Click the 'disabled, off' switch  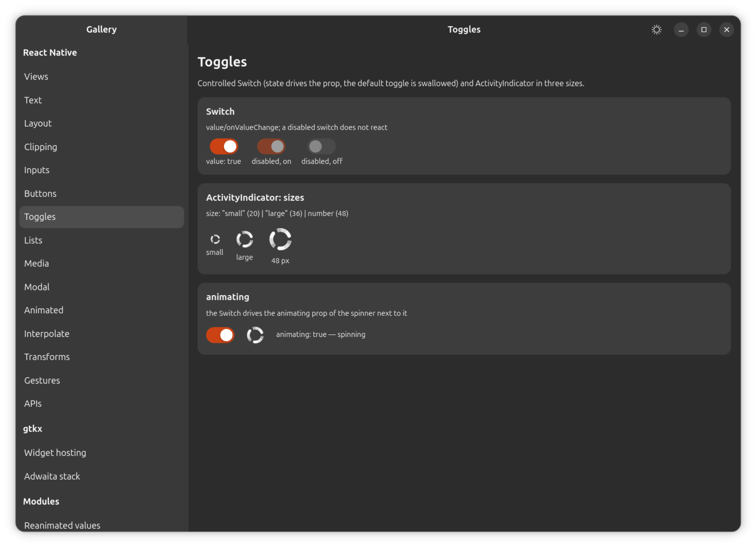(321, 146)
